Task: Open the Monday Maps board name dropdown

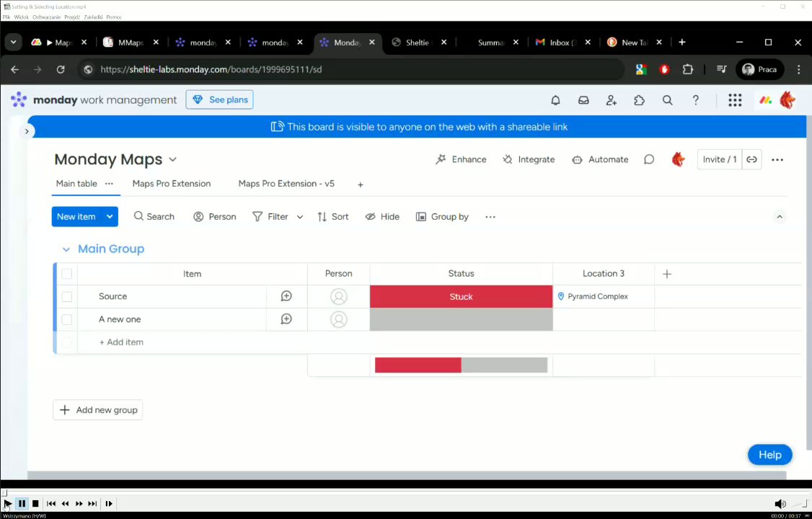Action: pyautogui.click(x=173, y=159)
